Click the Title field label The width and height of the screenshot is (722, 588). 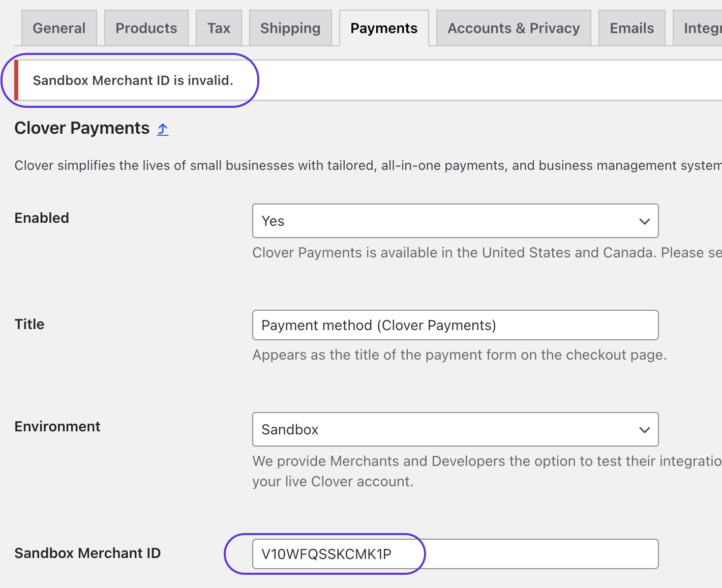(x=29, y=324)
